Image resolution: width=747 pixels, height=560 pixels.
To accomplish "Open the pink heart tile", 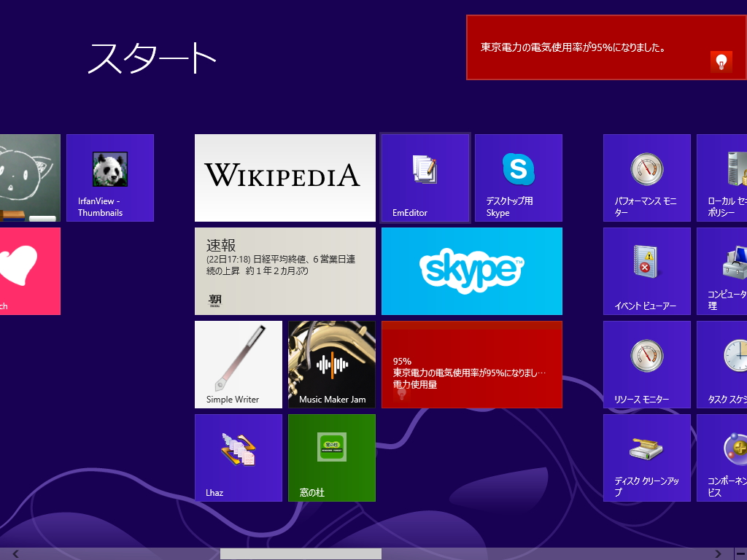I will [30, 271].
